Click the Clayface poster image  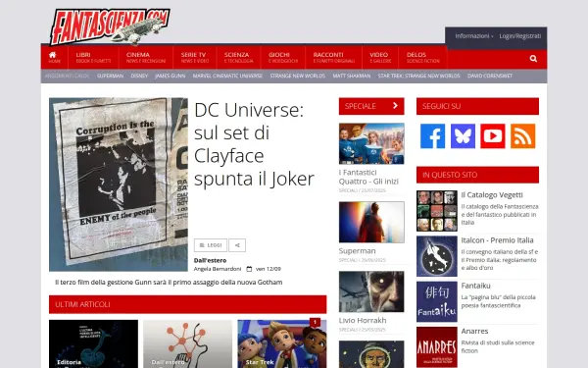(119, 184)
